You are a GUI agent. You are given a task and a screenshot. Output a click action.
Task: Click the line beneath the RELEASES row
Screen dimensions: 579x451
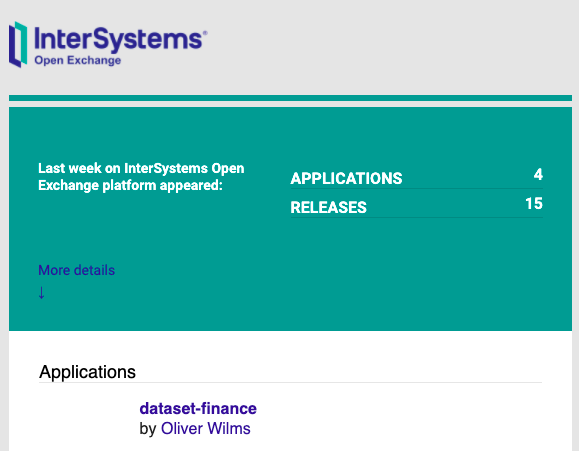(417, 218)
